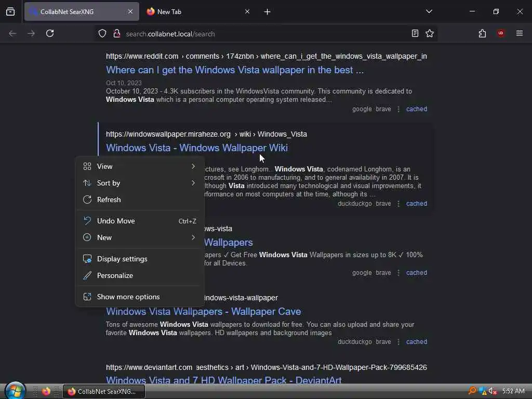Viewport: 532px width, 399px height.
Task: Click Show more options
Action: [139, 297]
